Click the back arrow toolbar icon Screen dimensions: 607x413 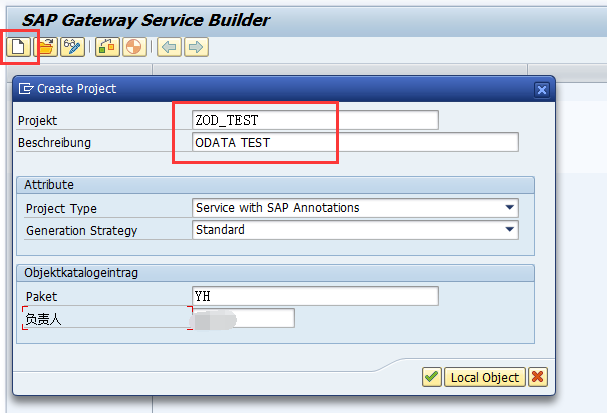[x=170, y=47]
